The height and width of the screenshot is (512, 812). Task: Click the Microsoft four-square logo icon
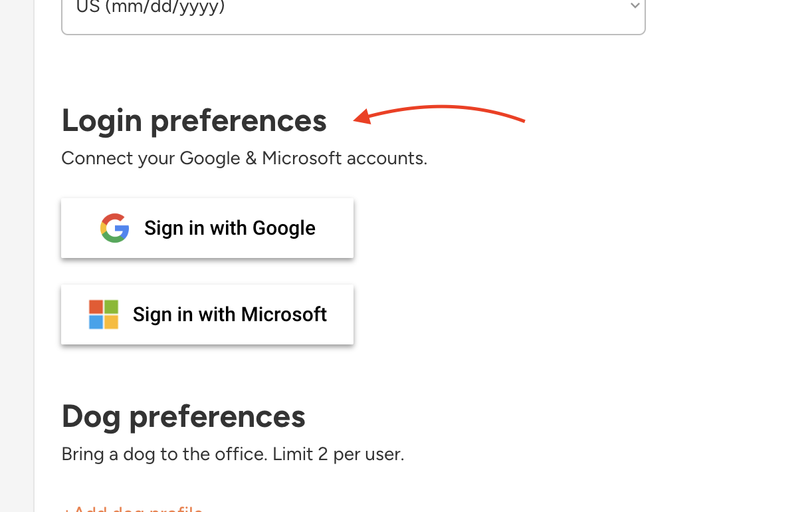(104, 315)
